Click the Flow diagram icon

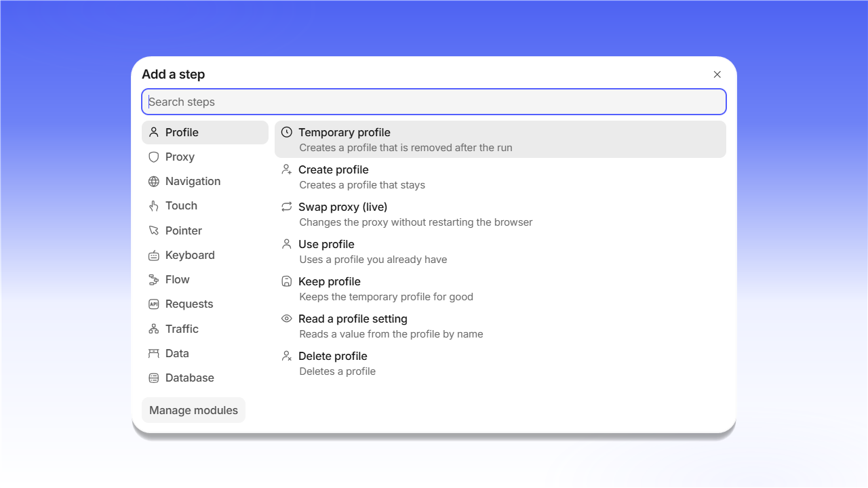point(153,280)
